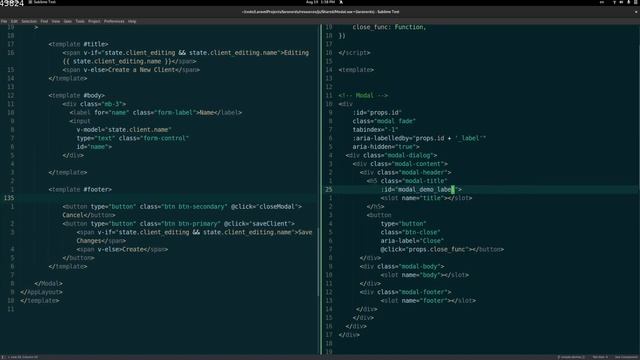640x360 pixels.
Task: Click '</Modal>' closing tag in left pane
Action: 49,284
